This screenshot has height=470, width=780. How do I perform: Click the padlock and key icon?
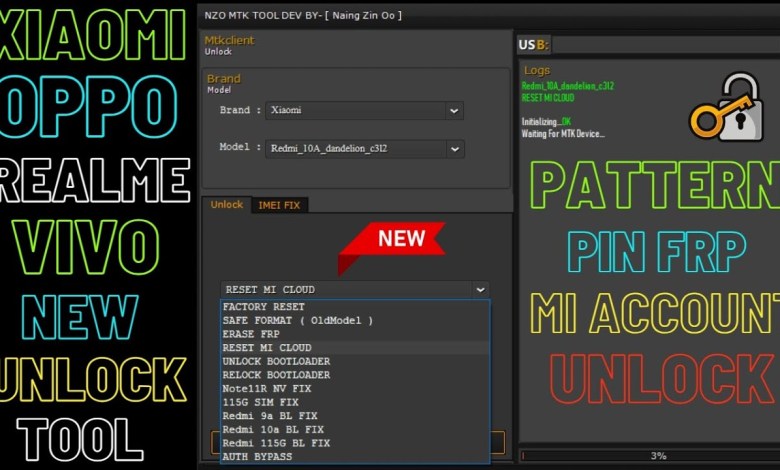tap(725, 108)
